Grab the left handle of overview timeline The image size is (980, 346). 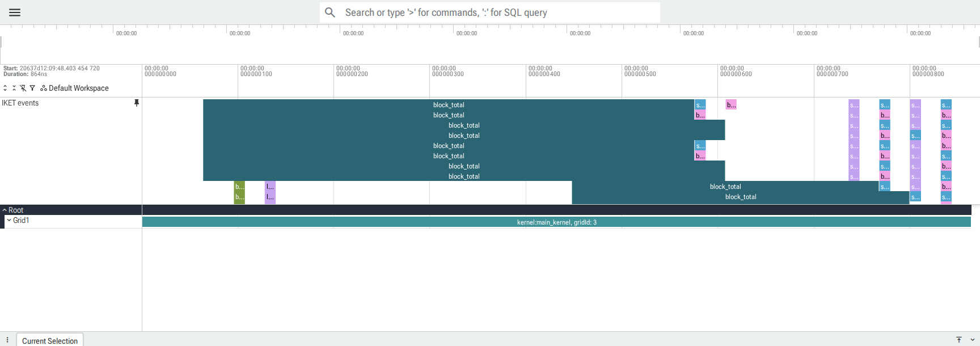pos(1,42)
